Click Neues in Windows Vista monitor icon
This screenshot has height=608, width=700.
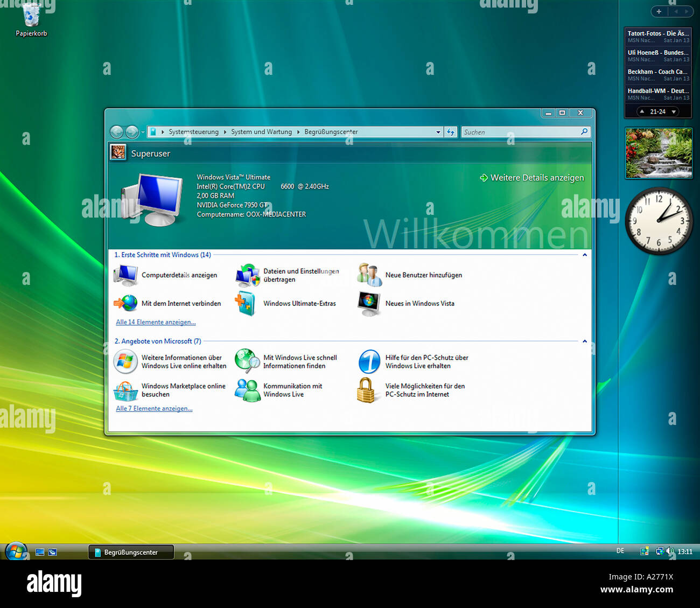pyautogui.click(x=369, y=303)
